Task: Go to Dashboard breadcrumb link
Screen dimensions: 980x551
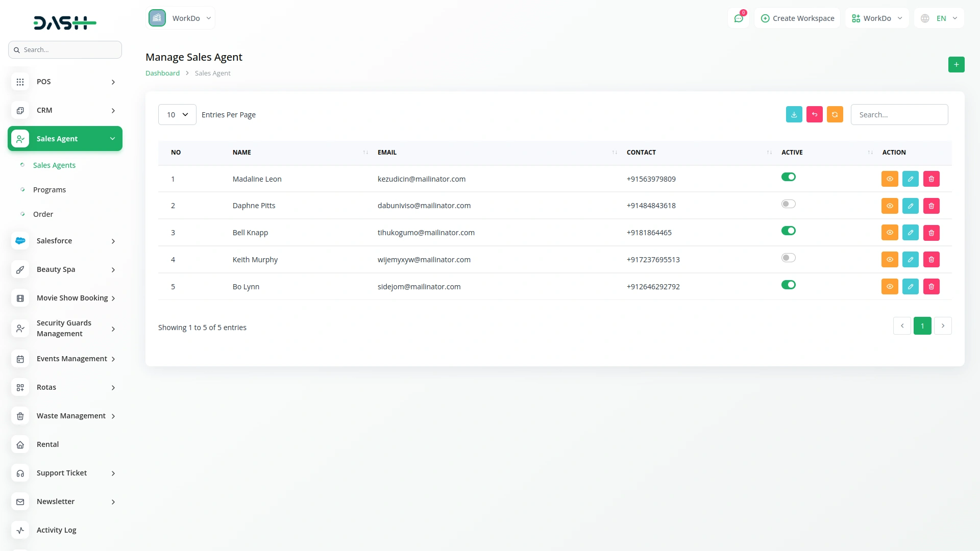Action: pos(162,73)
